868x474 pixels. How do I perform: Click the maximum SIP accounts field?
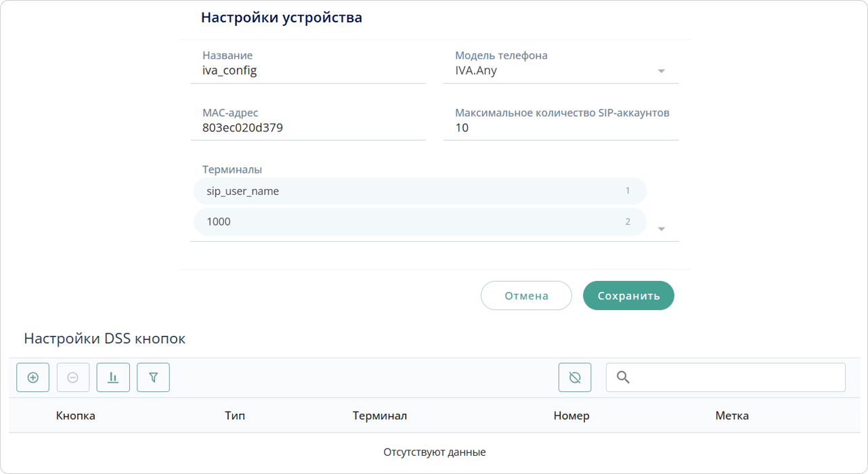tap(561, 127)
